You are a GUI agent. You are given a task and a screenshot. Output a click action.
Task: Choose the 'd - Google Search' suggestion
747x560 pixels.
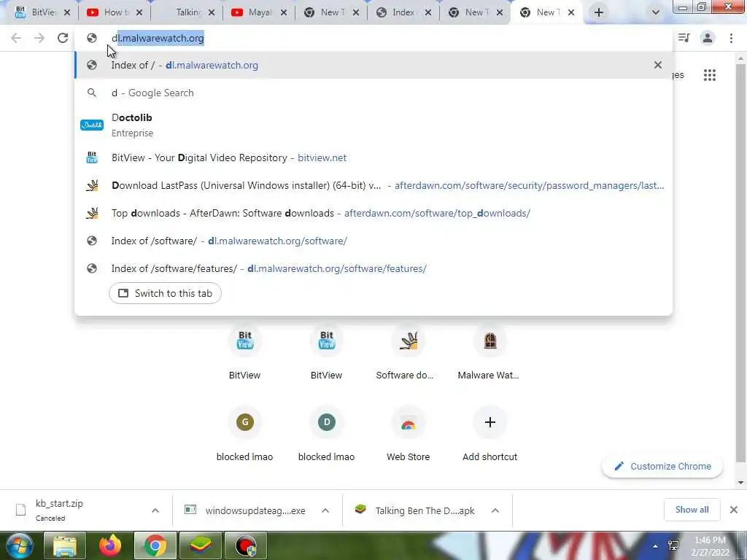pos(373,93)
